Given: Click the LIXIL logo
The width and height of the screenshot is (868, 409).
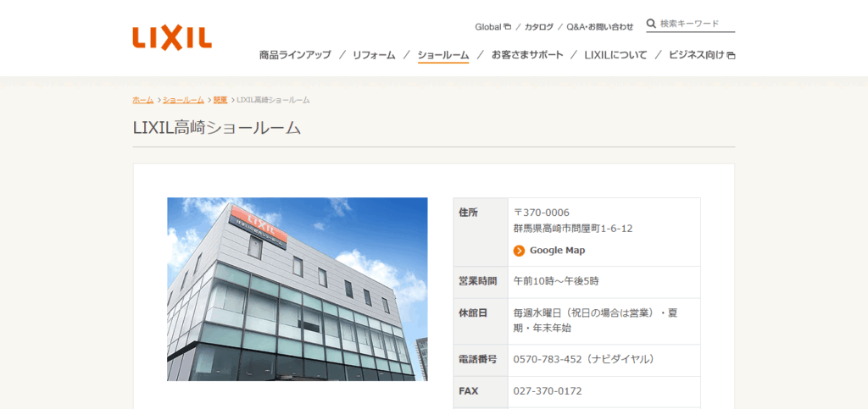Looking at the screenshot, I should [x=172, y=38].
